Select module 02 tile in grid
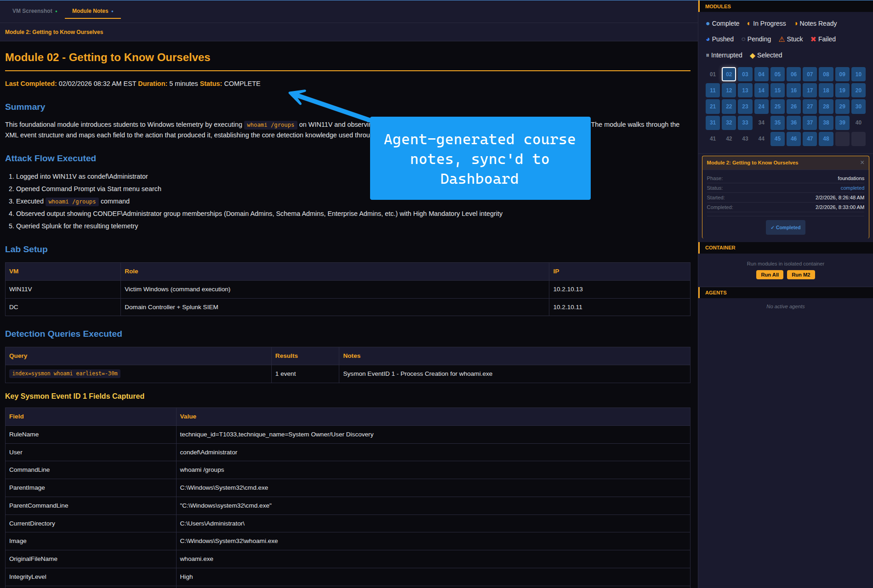 (729, 74)
